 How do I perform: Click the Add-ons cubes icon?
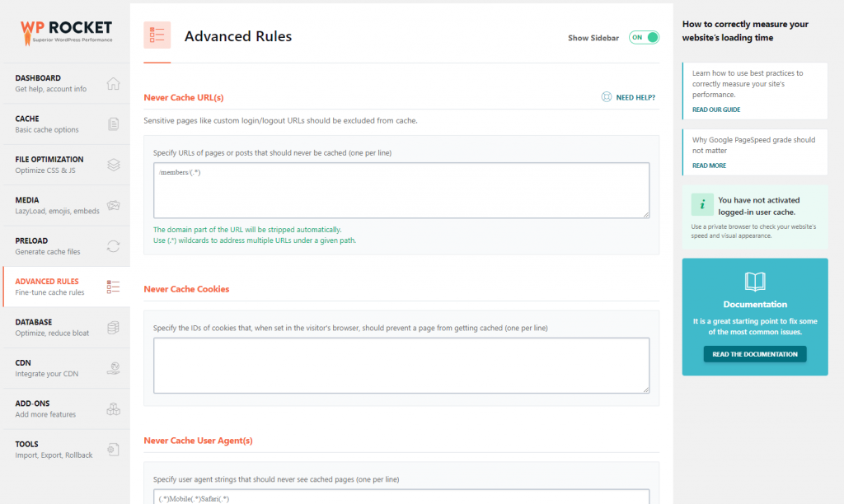pos(113,408)
